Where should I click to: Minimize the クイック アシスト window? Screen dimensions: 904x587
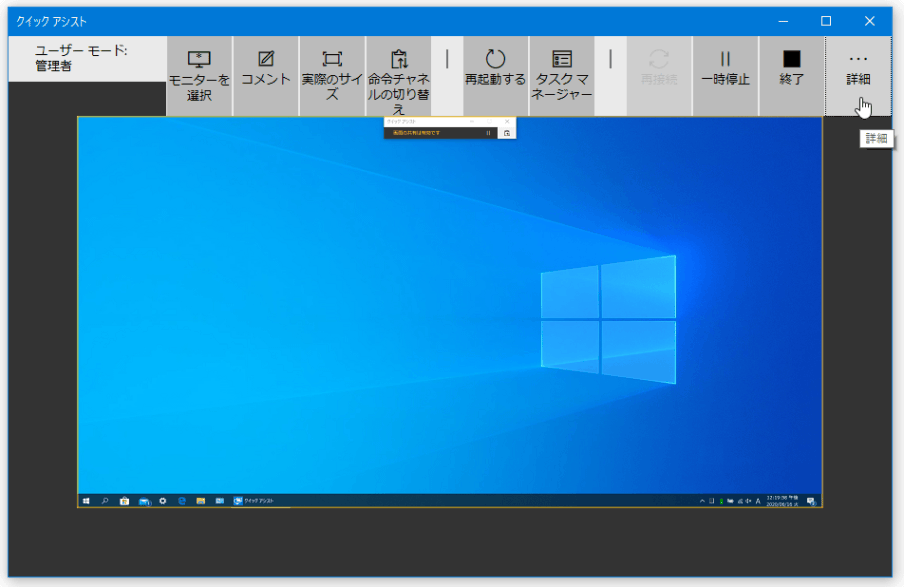pyautogui.click(x=783, y=21)
